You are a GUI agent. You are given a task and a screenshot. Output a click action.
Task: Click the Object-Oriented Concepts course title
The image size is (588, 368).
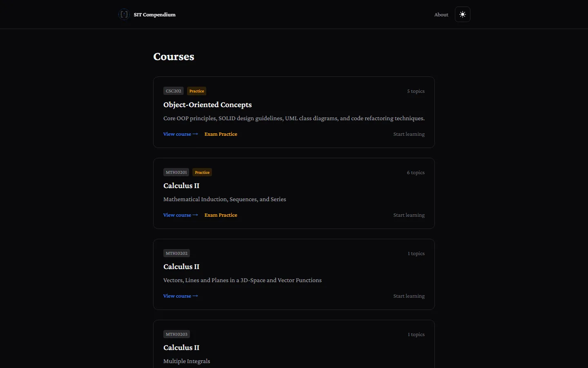pyautogui.click(x=207, y=105)
